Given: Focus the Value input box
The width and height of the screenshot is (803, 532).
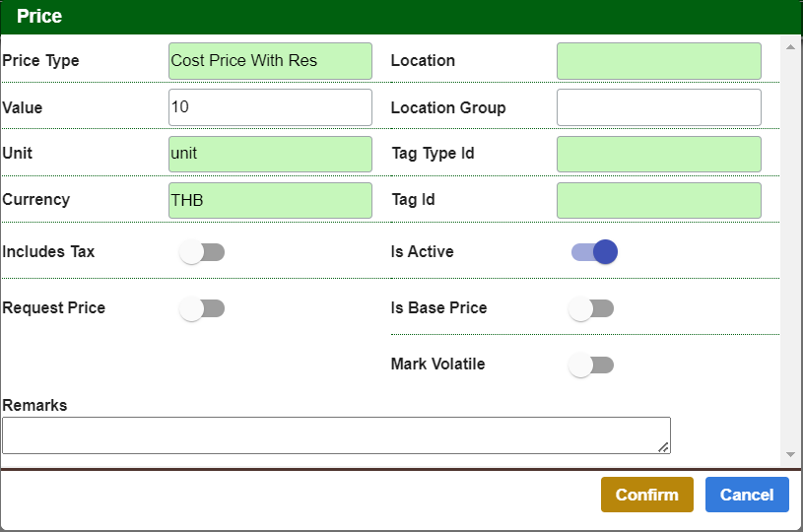Looking at the screenshot, I should click(x=270, y=107).
